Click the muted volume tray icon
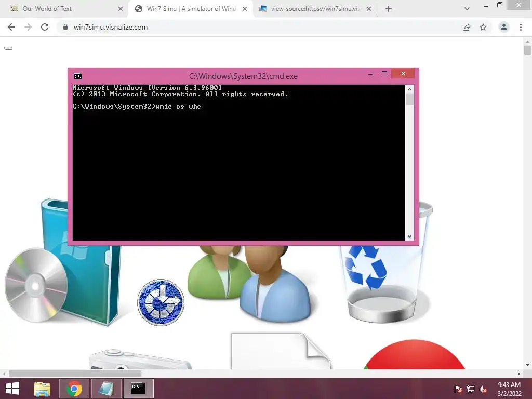532x399 pixels. click(x=483, y=389)
